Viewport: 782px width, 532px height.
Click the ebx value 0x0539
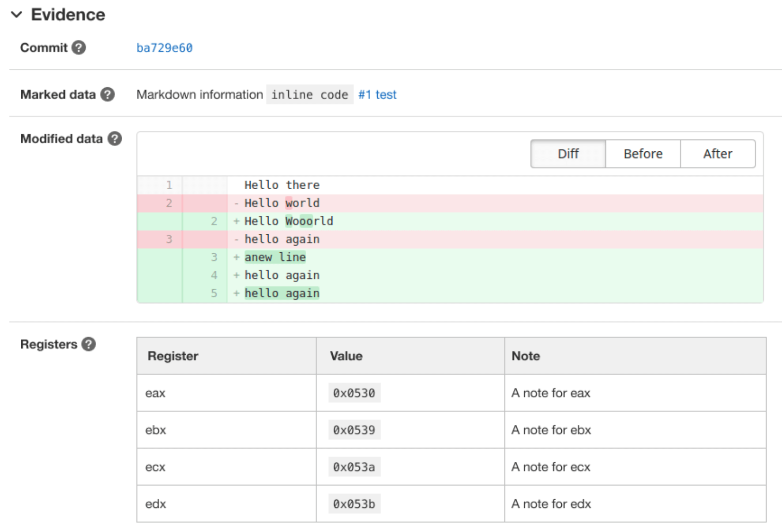click(354, 430)
